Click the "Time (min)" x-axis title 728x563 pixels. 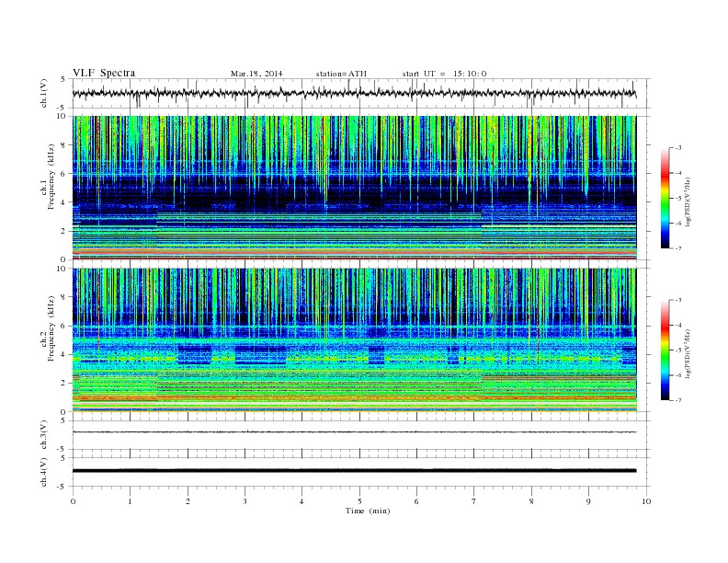click(x=368, y=511)
